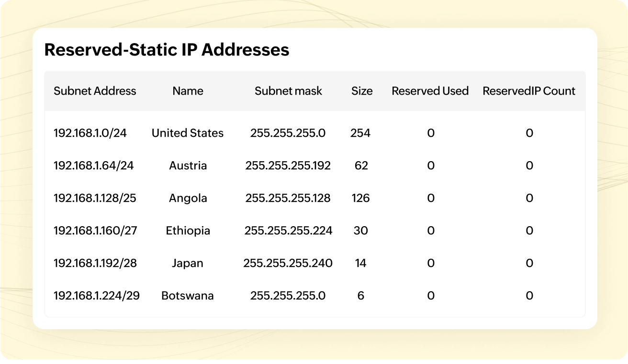The width and height of the screenshot is (628, 364).
Task: Select the Austria name cell
Action: click(188, 165)
